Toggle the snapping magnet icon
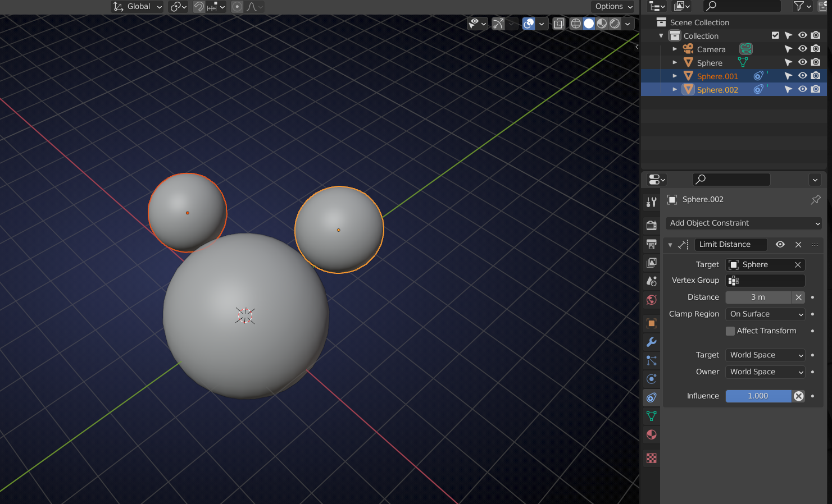Image resolution: width=832 pixels, height=504 pixels. click(x=198, y=7)
